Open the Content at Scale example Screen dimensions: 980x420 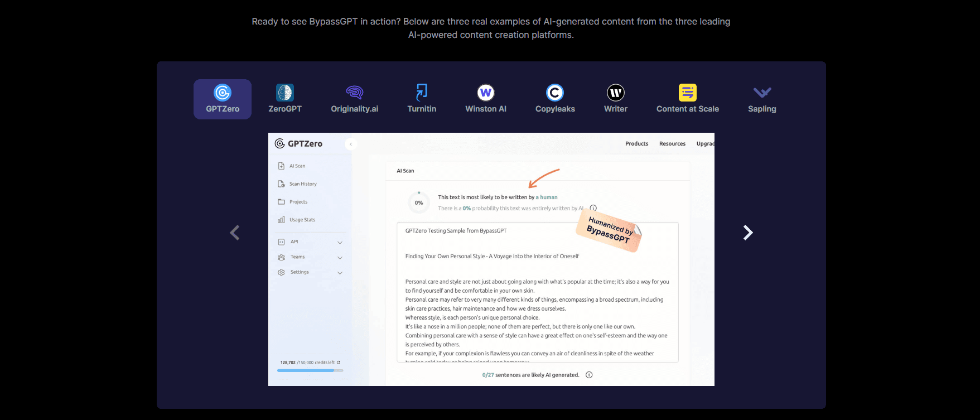(x=687, y=99)
